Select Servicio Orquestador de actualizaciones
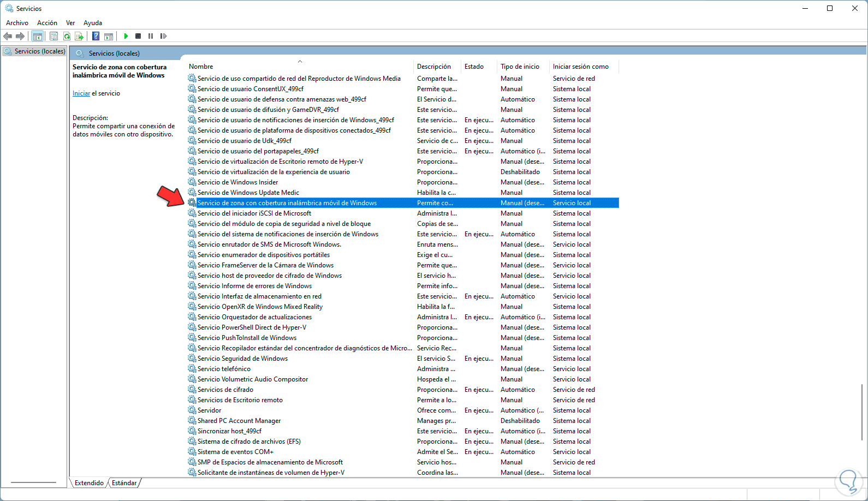 pyautogui.click(x=403, y=317)
